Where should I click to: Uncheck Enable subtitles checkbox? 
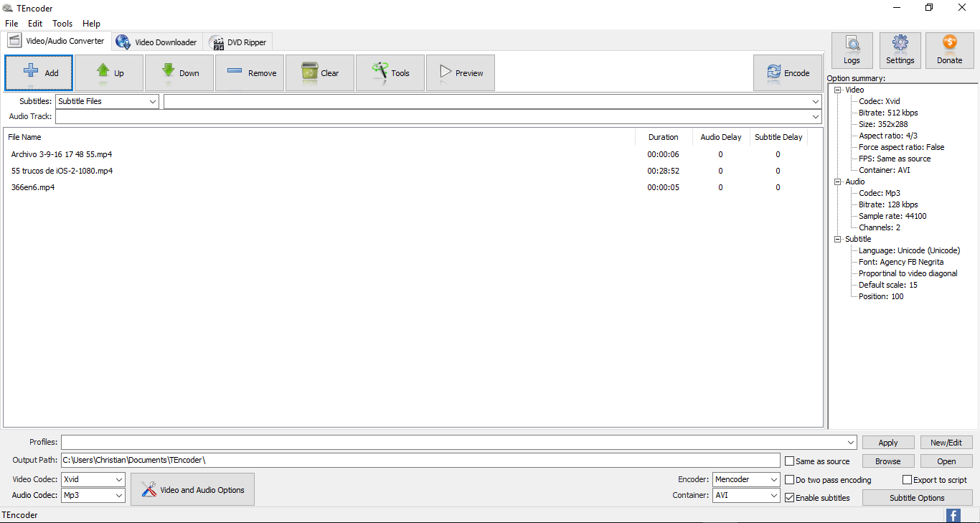(x=790, y=498)
